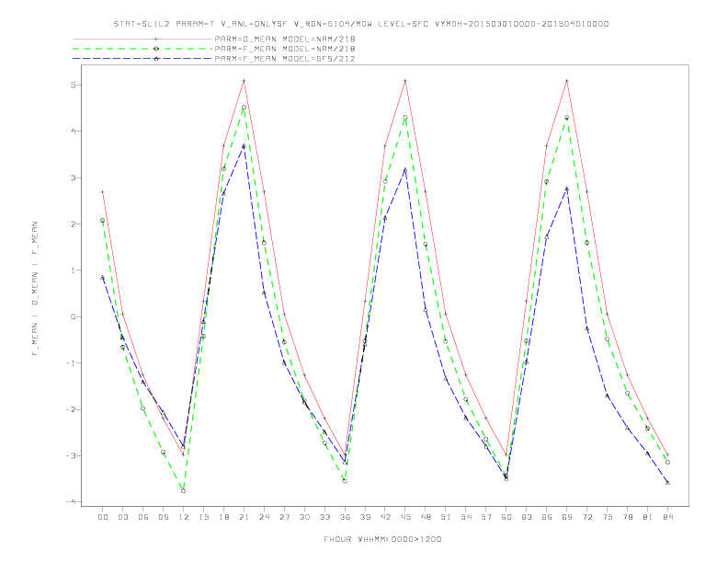Click the red solid legend line sample
This screenshot has height=563, width=728.
click(142, 39)
